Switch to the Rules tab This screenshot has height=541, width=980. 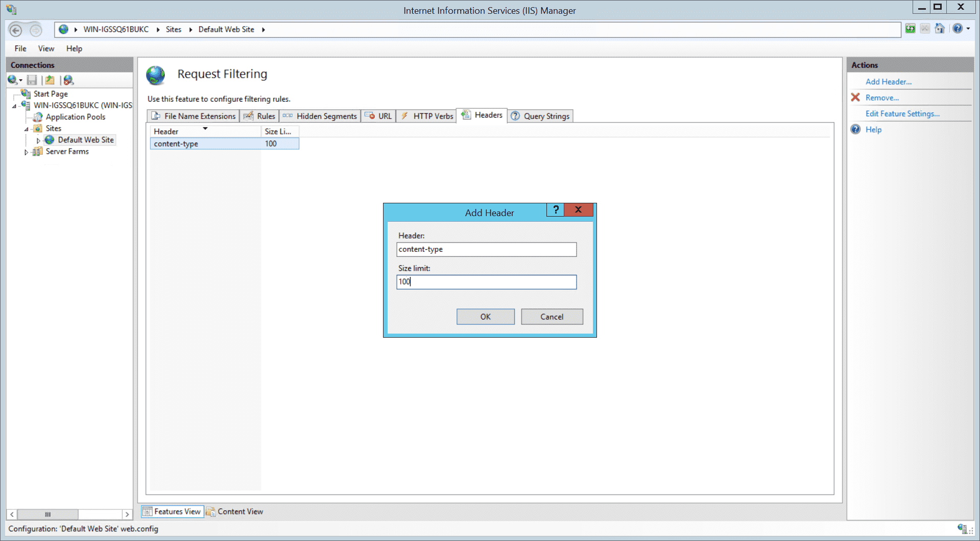[x=259, y=116]
